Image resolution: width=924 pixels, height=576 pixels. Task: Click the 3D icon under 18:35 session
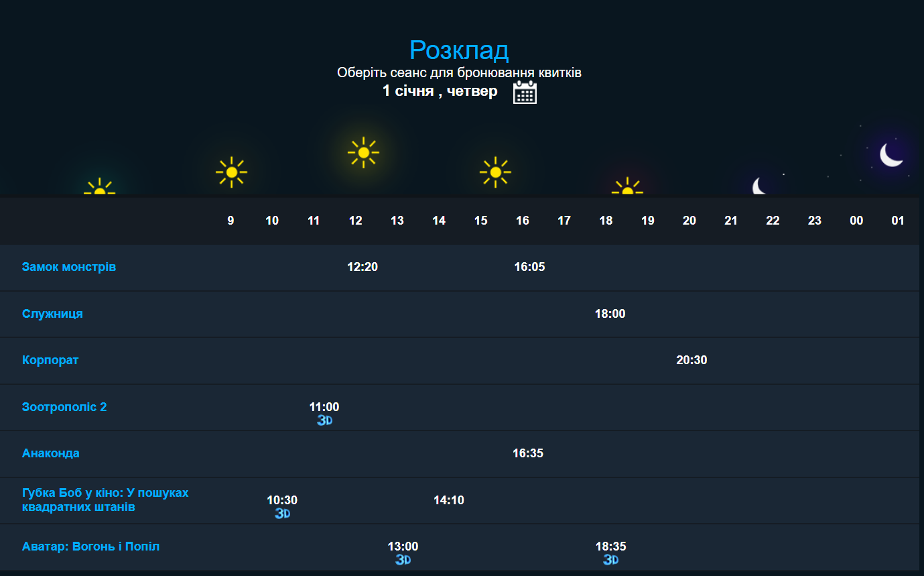610,560
